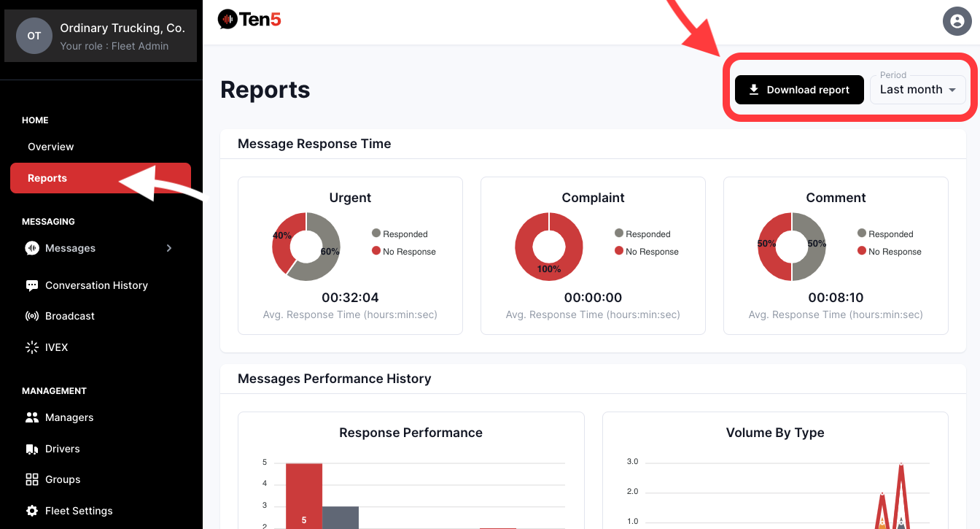Viewport: 980px width, 529px height.
Task: Click the gray bar in Response Performance chart
Action: pyautogui.click(x=341, y=517)
